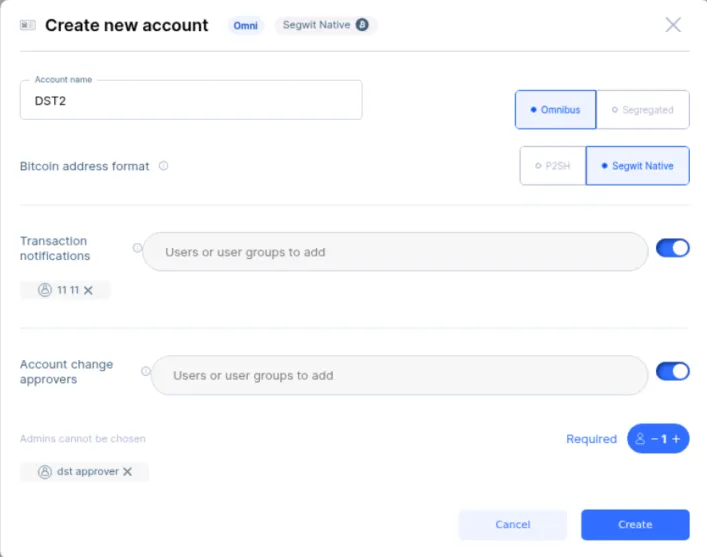This screenshot has height=557, width=707.
Task: Select the Segregated account type
Action: click(643, 110)
